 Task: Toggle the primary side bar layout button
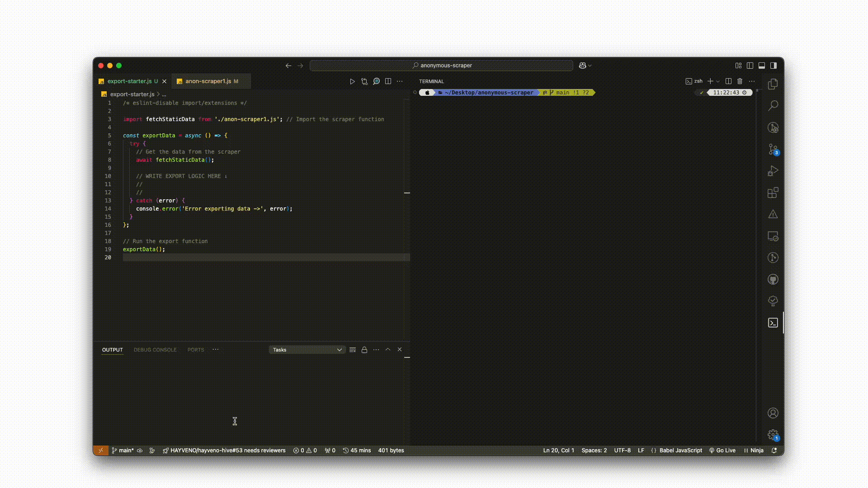774,66
